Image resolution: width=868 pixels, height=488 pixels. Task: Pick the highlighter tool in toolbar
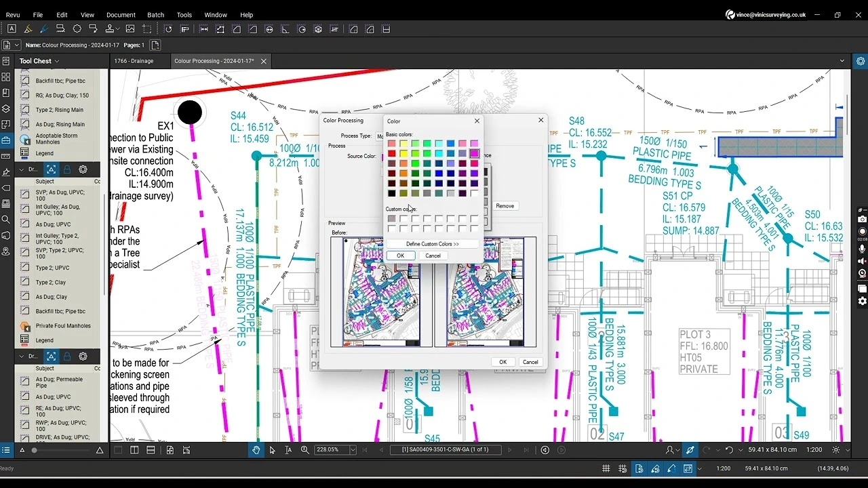(28, 29)
